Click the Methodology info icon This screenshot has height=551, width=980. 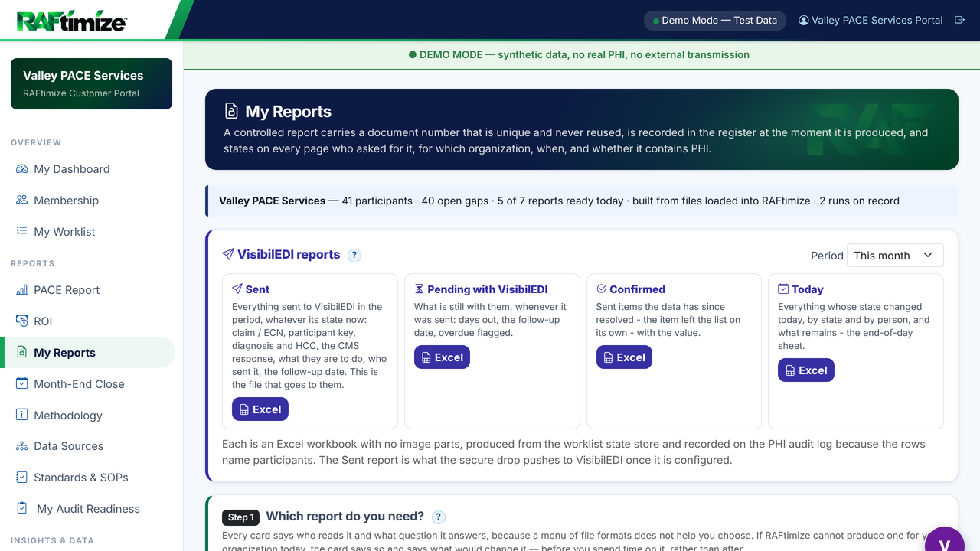tap(21, 416)
